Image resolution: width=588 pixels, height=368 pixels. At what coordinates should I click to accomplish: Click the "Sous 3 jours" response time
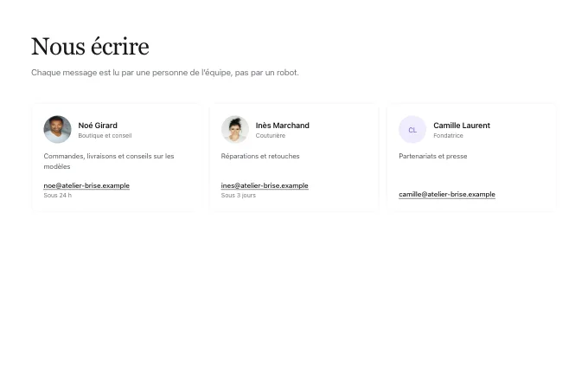click(x=239, y=196)
